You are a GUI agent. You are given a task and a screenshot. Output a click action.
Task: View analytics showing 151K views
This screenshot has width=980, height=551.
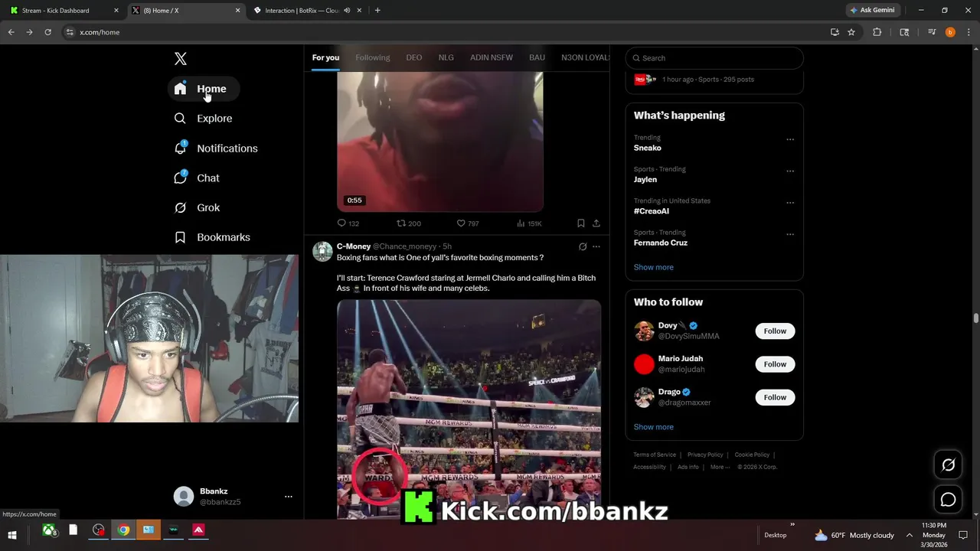(529, 223)
